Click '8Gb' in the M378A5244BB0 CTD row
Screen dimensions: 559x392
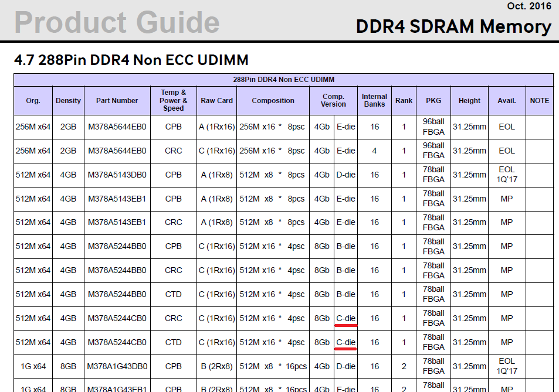point(322,295)
